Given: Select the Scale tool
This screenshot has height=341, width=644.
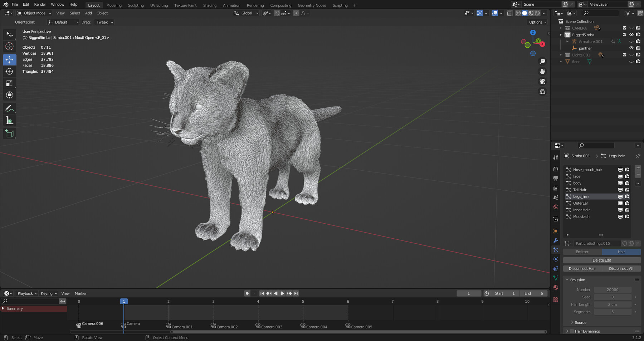Looking at the screenshot, I should pyautogui.click(x=10, y=83).
